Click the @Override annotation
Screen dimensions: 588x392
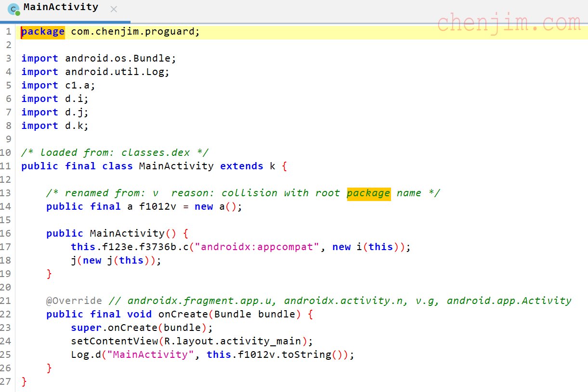point(74,301)
